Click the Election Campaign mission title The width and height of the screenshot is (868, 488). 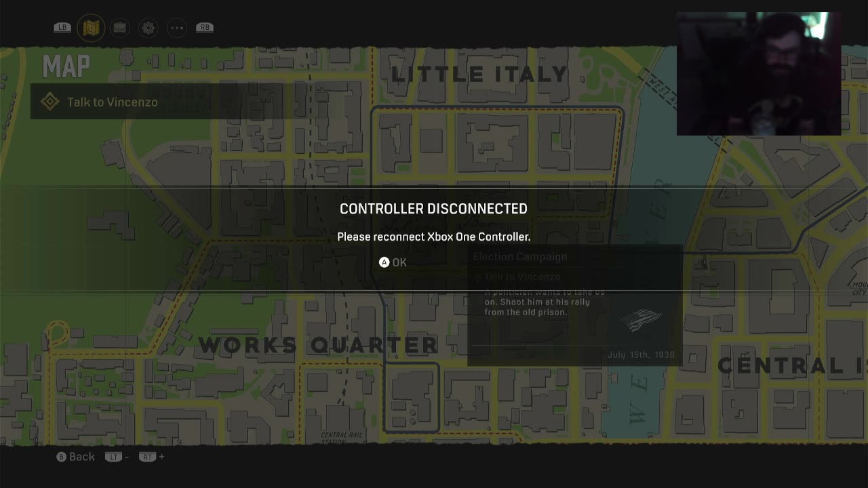click(519, 256)
